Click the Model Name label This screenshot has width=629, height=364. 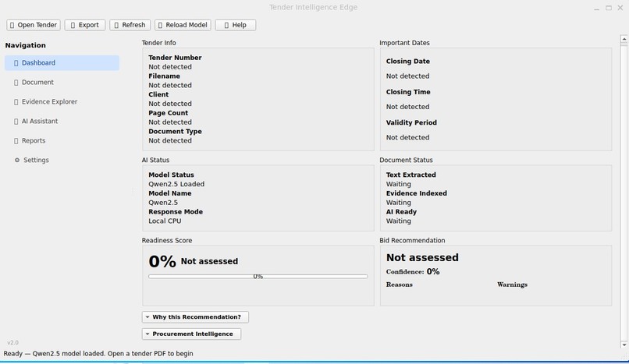coord(169,193)
